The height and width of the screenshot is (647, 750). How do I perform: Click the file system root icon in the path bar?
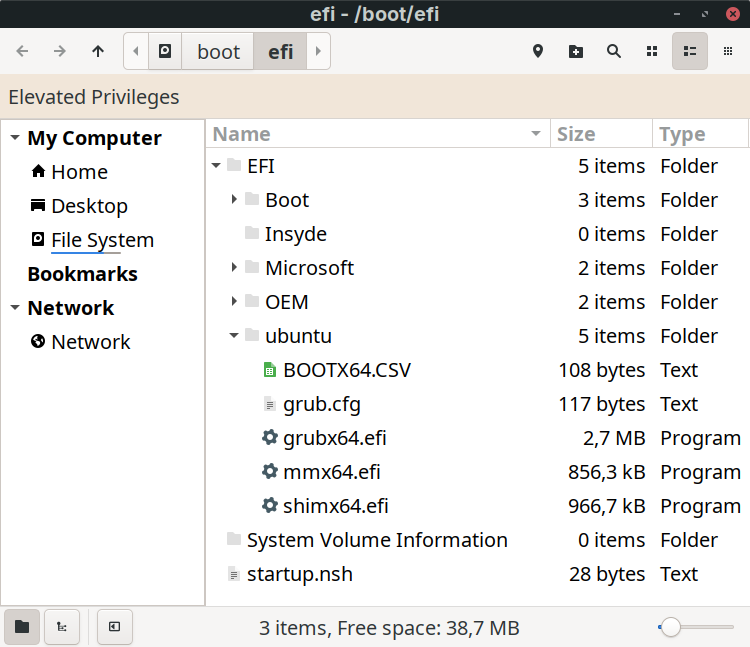pos(165,51)
